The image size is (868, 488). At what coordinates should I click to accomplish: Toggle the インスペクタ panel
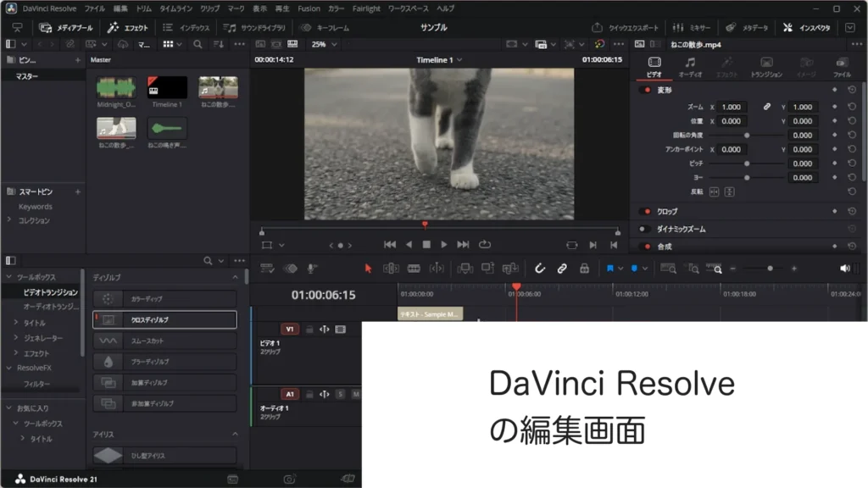807,28
